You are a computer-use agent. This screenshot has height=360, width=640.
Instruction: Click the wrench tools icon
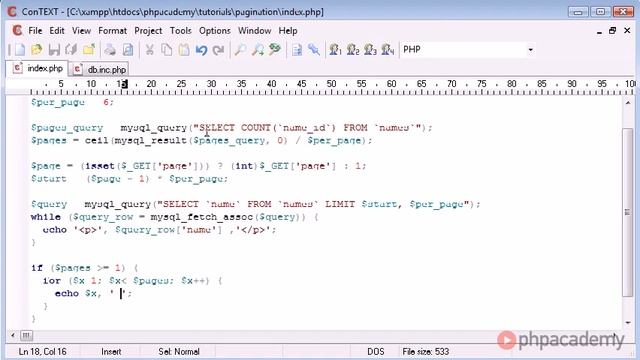[314, 50]
